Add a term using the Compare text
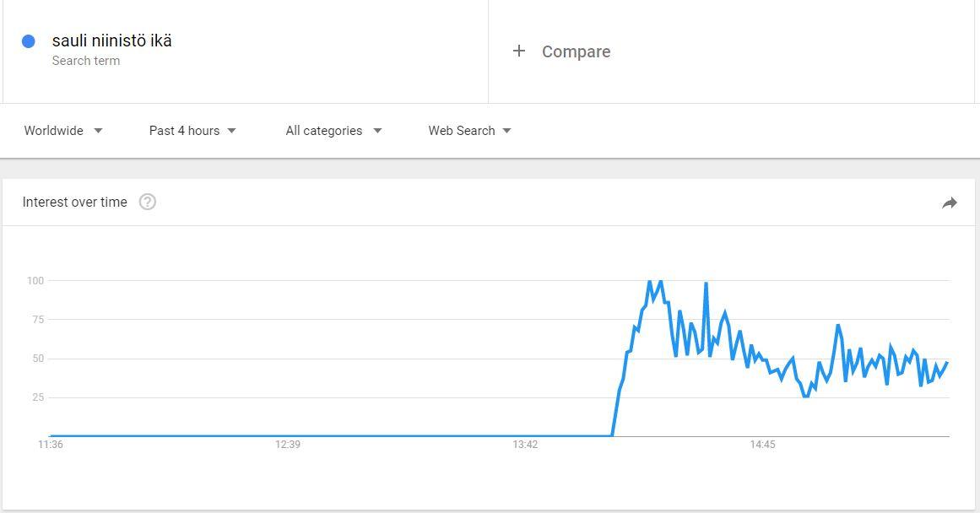This screenshot has height=513, width=980. 576,51
